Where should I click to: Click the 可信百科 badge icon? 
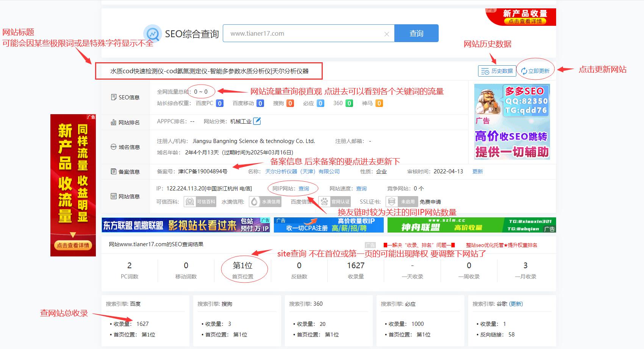click(x=200, y=201)
